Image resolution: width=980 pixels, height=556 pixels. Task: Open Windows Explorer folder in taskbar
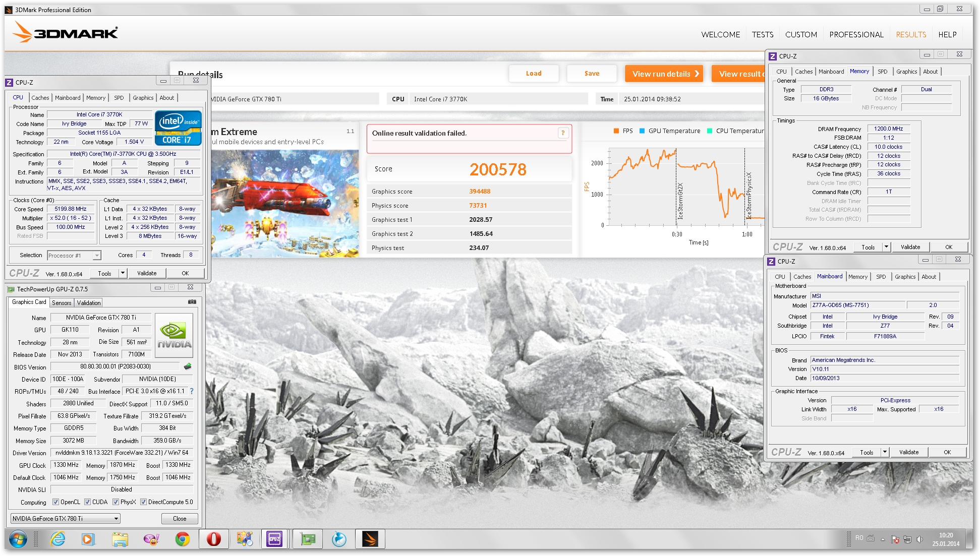coord(120,539)
